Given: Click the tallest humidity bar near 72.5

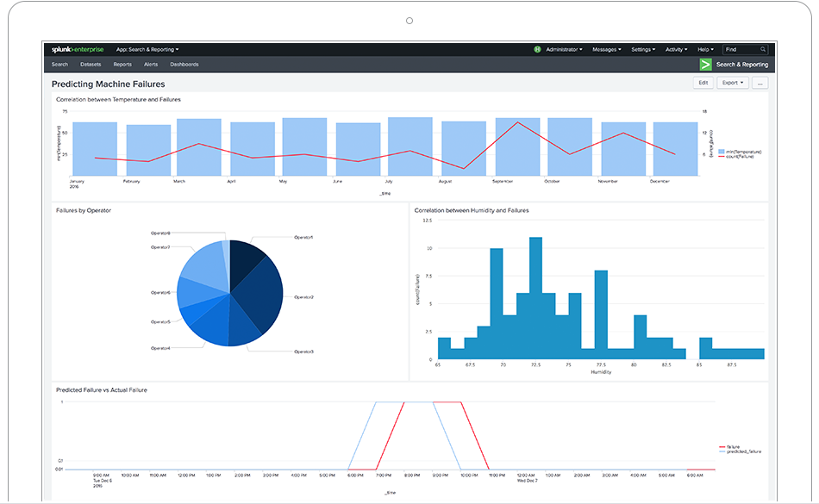Looking at the screenshot, I should point(535,298).
